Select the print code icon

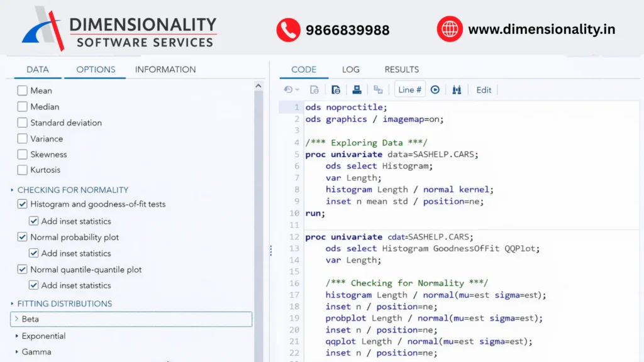coord(357,89)
